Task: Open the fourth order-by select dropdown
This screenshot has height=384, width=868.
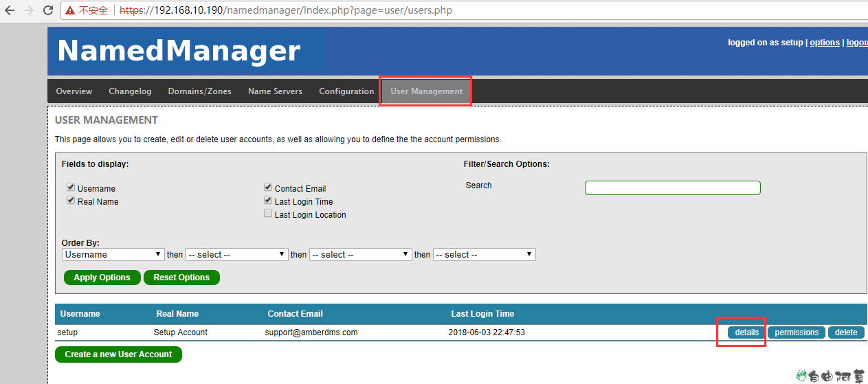Action: coord(484,254)
